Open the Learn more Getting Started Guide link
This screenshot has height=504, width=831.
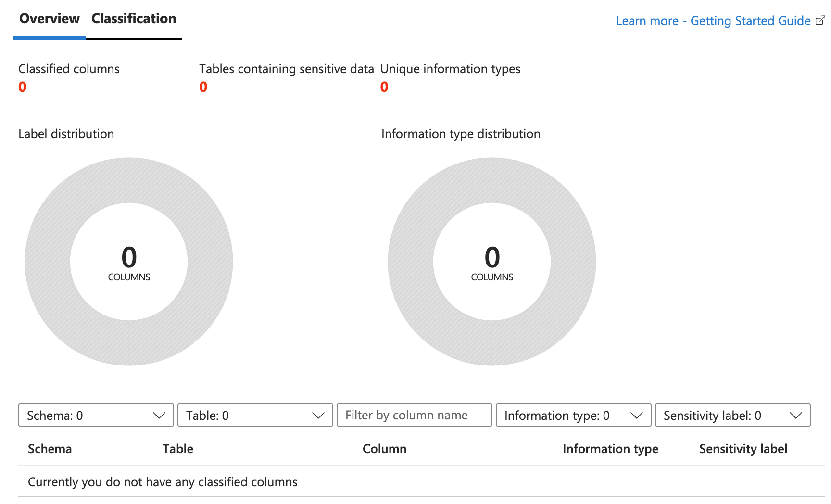(x=713, y=21)
